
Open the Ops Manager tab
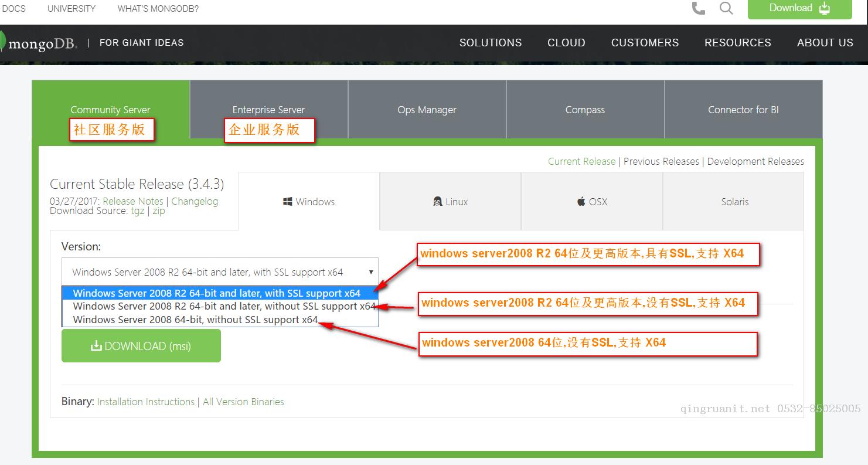[427, 110]
